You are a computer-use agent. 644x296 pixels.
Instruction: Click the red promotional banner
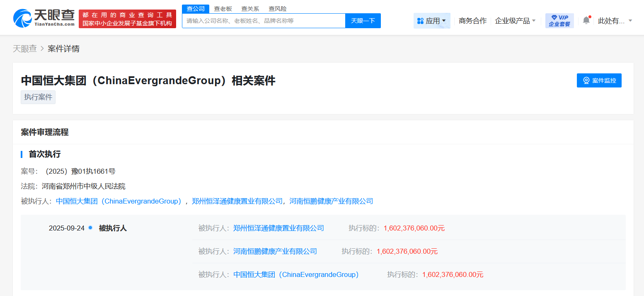tap(128, 19)
